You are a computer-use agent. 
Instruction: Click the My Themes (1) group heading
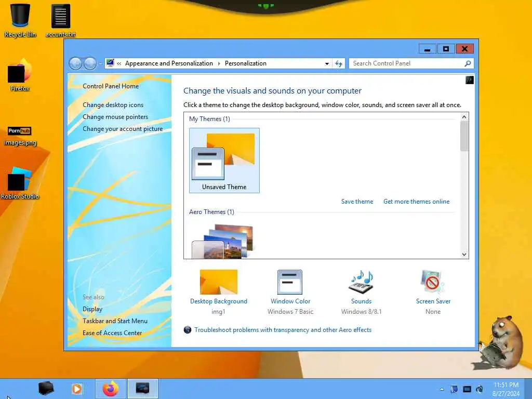pyautogui.click(x=209, y=119)
